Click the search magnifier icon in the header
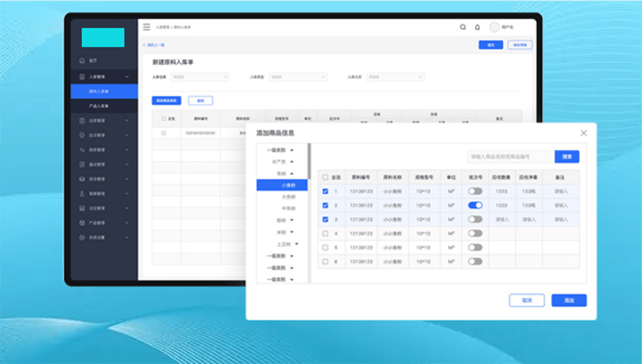Image resolution: width=642 pixels, height=364 pixels. (463, 27)
